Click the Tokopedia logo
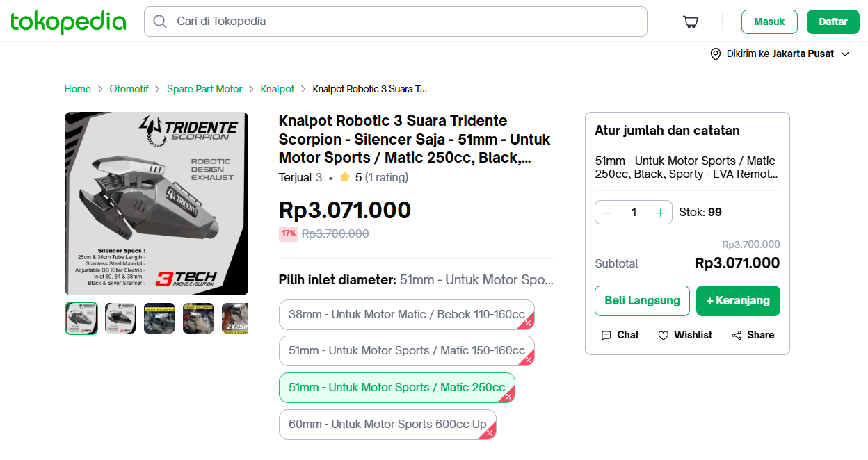The image size is (868, 460). pos(68,22)
